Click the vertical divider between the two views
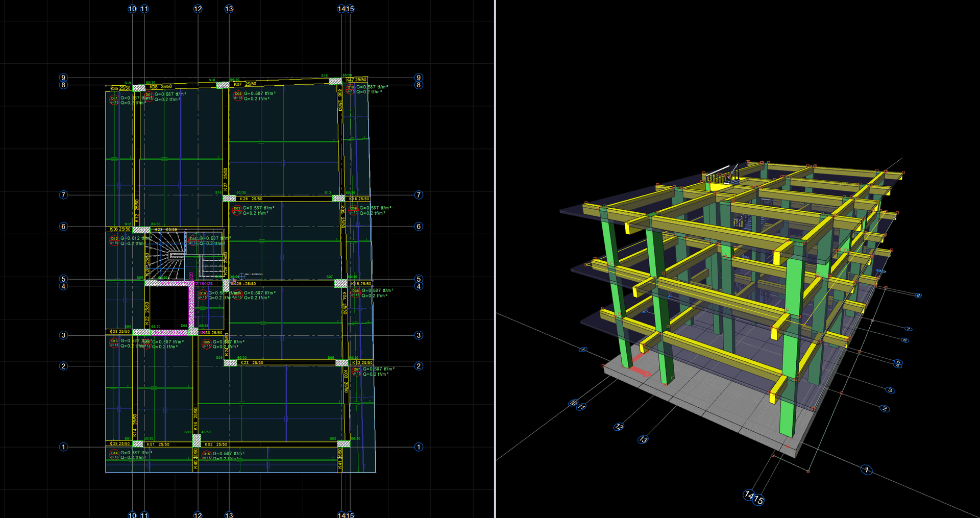The image size is (980, 518). point(495,259)
